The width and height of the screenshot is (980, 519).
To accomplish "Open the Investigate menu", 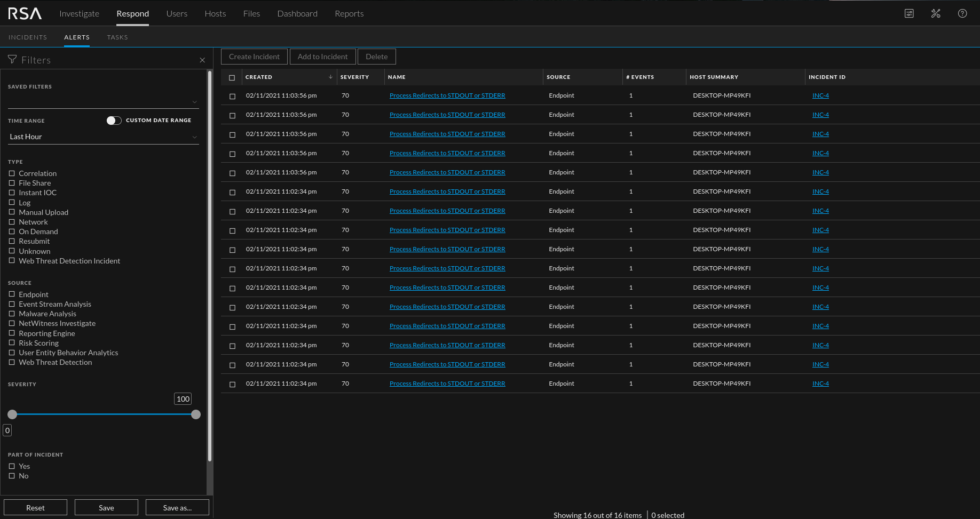I will pos(79,13).
